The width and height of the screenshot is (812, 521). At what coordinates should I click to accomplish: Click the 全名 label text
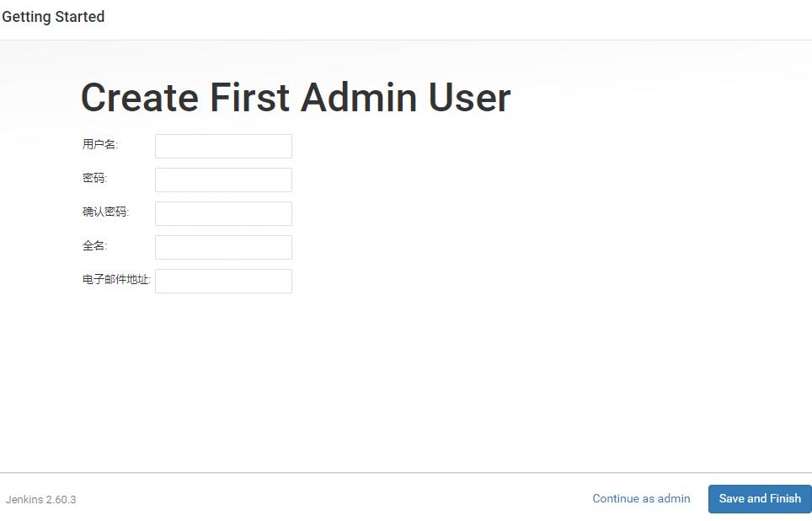click(94, 245)
